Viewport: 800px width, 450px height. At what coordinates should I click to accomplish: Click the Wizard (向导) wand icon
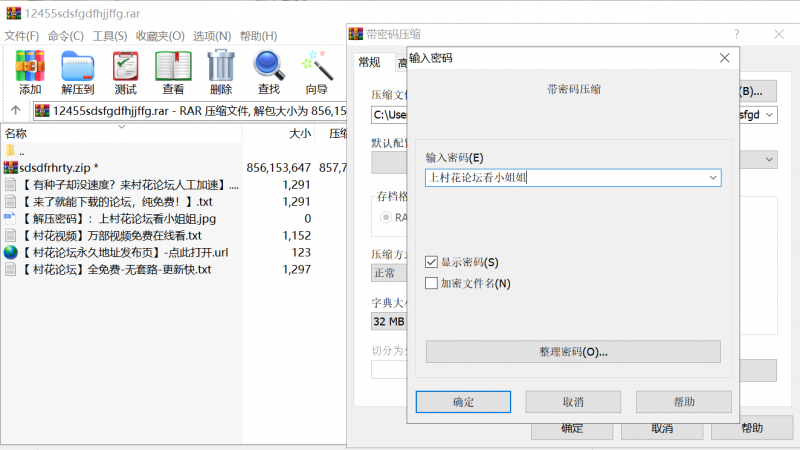pos(316,66)
